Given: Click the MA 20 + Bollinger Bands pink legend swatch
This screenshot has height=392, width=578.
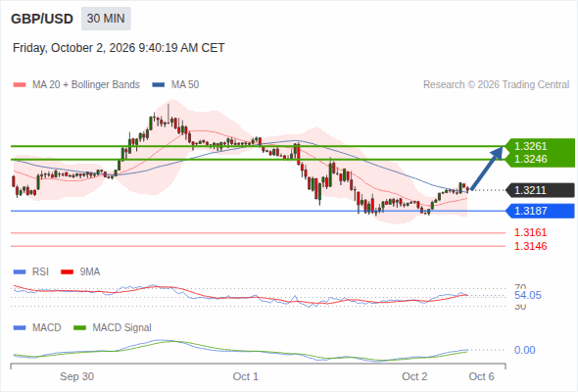Looking at the screenshot, I should [x=20, y=85].
